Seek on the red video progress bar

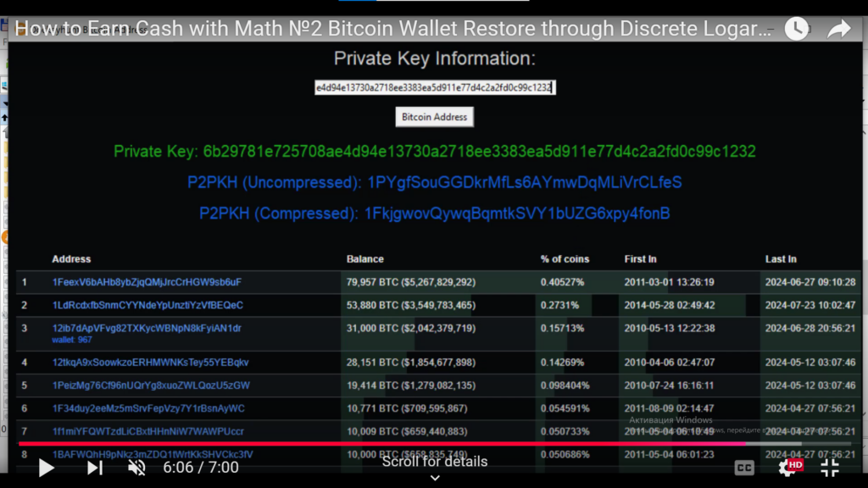pos(435,444)
